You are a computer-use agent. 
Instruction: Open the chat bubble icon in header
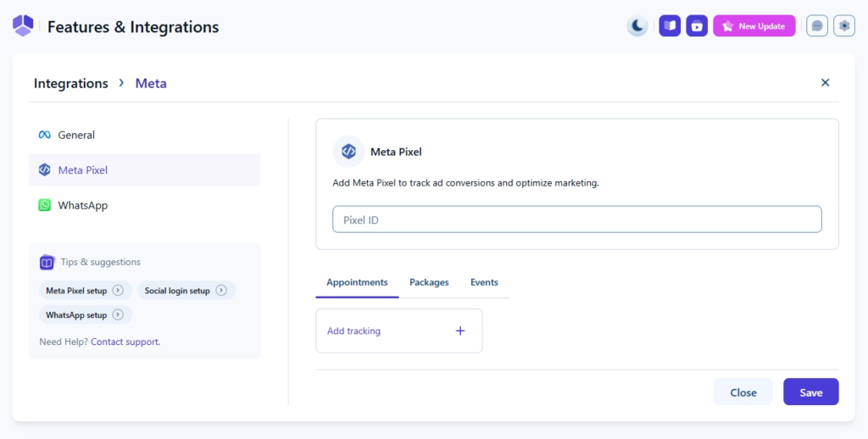click(x=817, y=26)
